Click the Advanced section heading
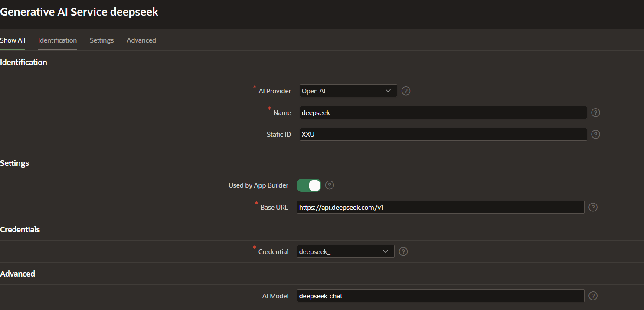The width and height of the screenshot is (644, 310). [17, 274]
